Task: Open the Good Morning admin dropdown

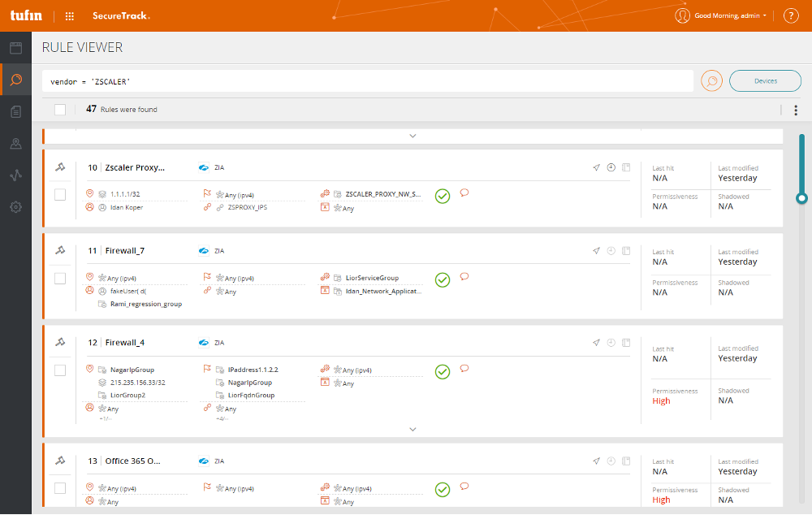Action: click(730, 15)
